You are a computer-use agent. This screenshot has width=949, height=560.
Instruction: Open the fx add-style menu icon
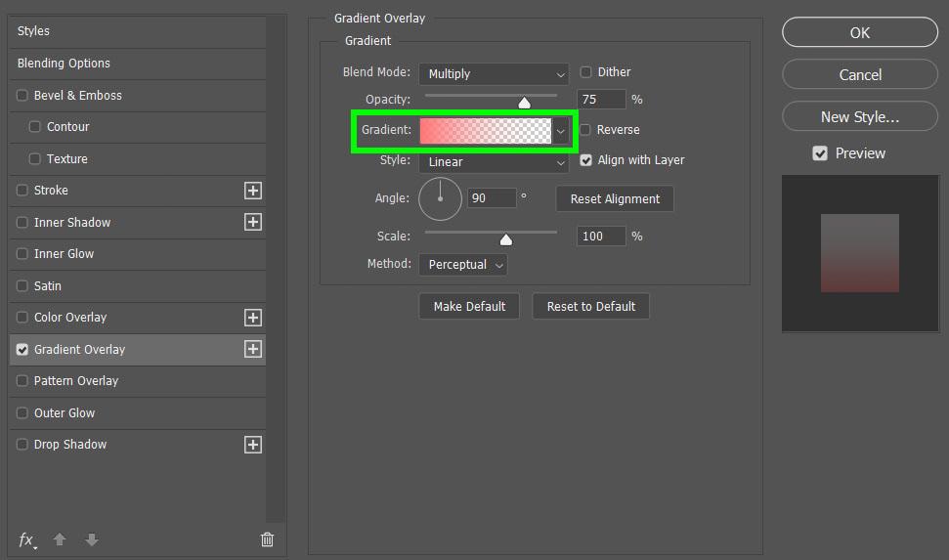click(x=26, y=539)
